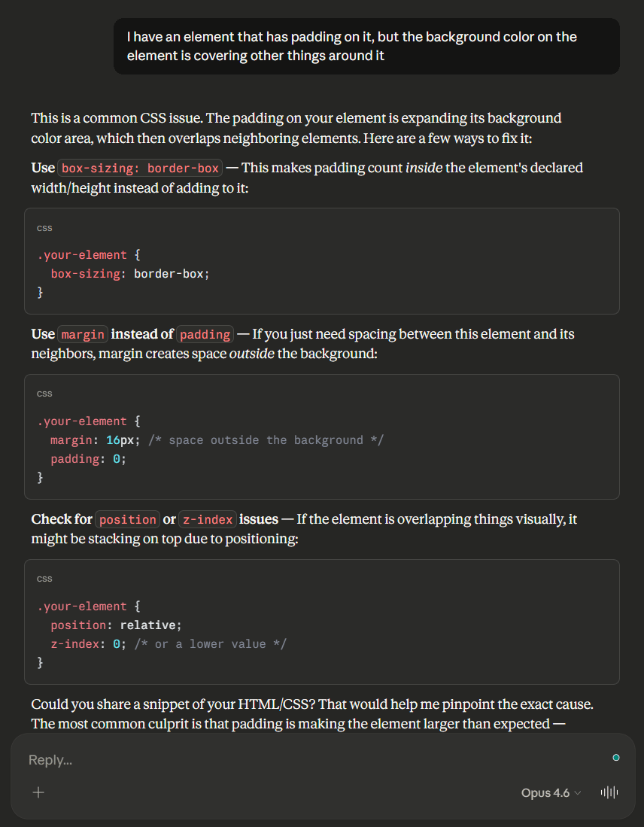Viewport: 644px width, 827px height.
Task: Click the teal status dot in reply box
Action: (x=616, y=758)
